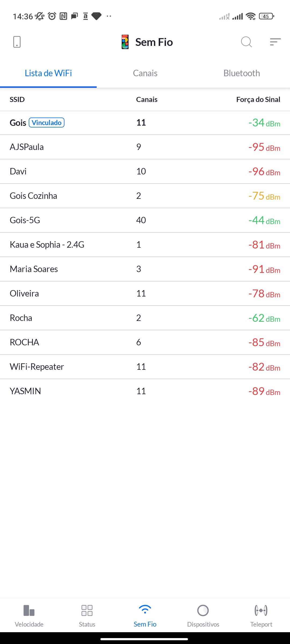Screen dimensions: 290x644
Task: Open the search magnifier icon
Action: [246, 42]
